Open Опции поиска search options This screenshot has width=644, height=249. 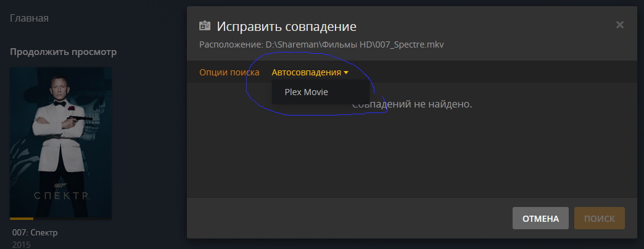[x=229, y=72]
